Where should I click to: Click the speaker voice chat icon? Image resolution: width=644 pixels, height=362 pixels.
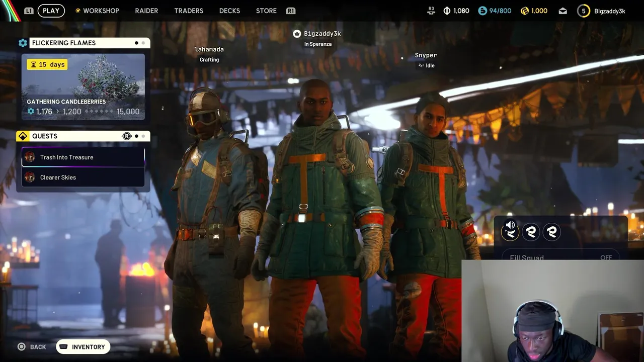510,225
